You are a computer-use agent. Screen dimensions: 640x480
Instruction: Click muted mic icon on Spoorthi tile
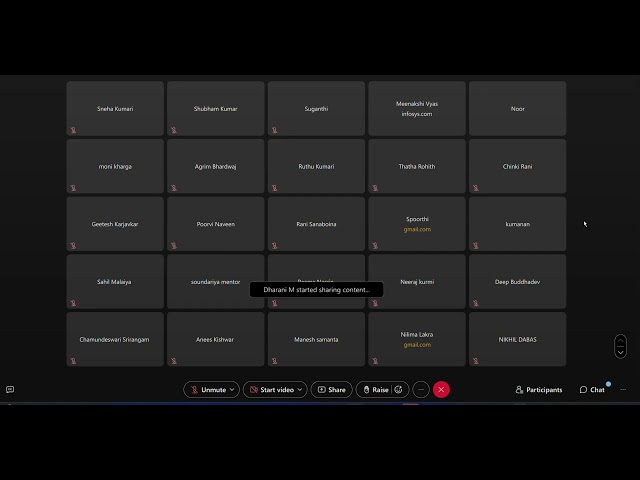[375, 246]
